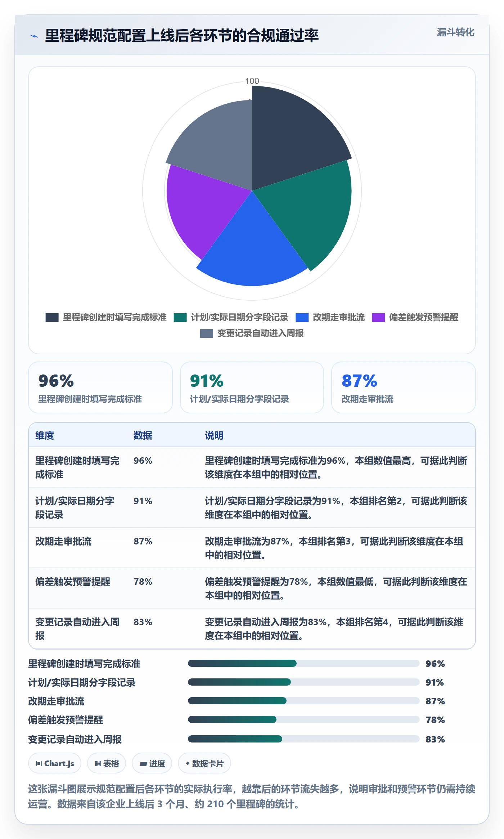Click the grid icon in 表格 chip

[x=98, y=763]
